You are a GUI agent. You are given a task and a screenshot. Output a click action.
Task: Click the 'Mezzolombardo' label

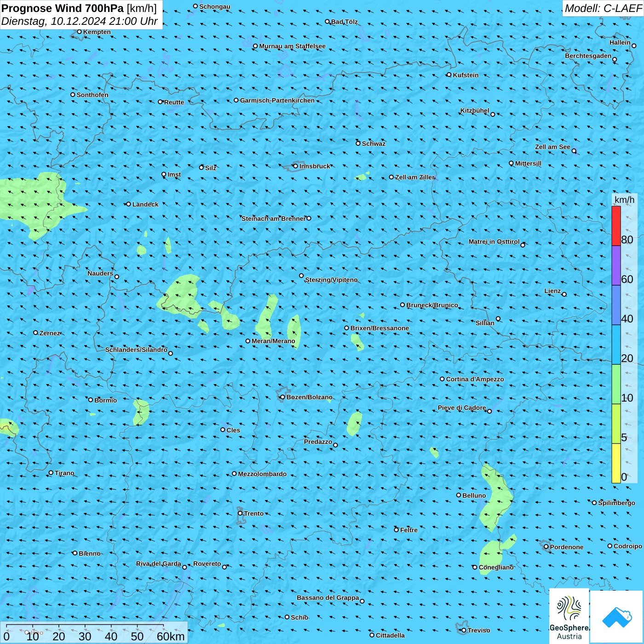[262, 474]
